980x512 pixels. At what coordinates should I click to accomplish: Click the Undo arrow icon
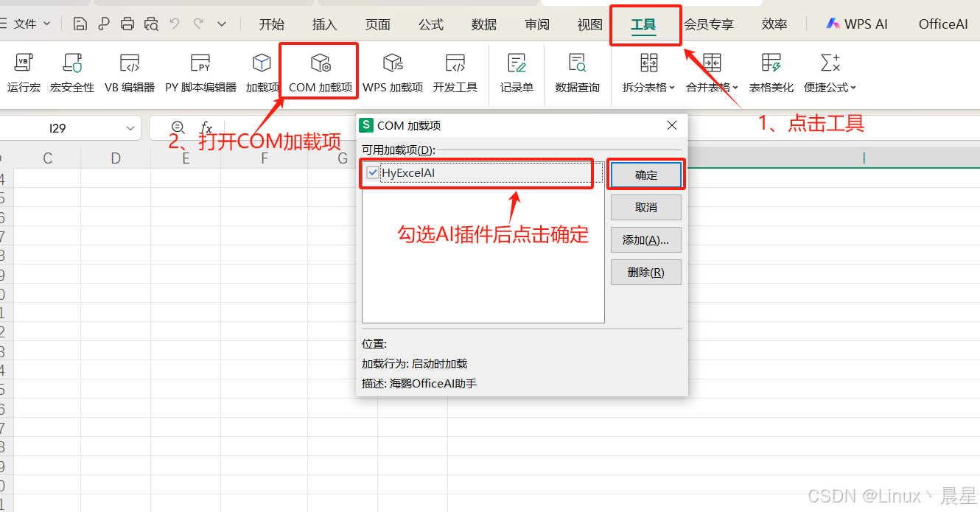175,24
